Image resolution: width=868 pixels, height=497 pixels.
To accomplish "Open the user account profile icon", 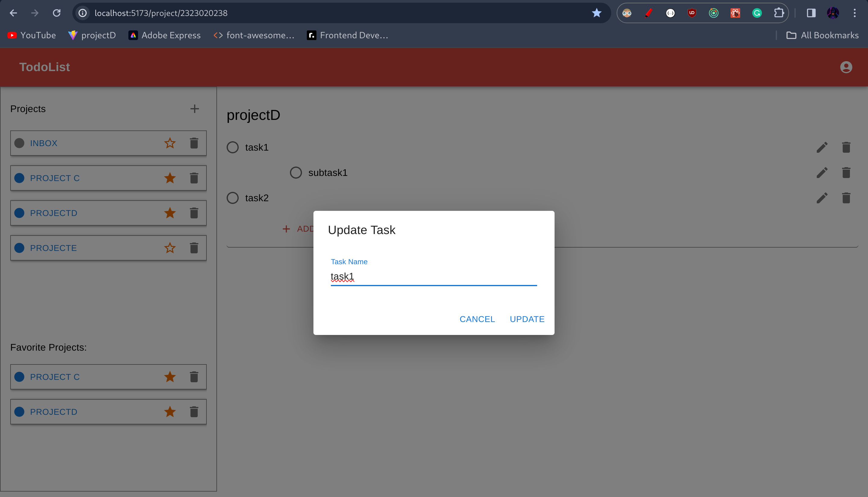I will tap(846, 67).
